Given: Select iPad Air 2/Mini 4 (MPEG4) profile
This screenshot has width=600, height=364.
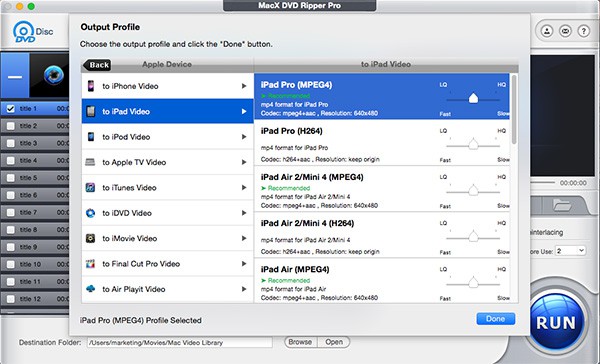Looking at the screenshot, I should (x=382, y=189).
